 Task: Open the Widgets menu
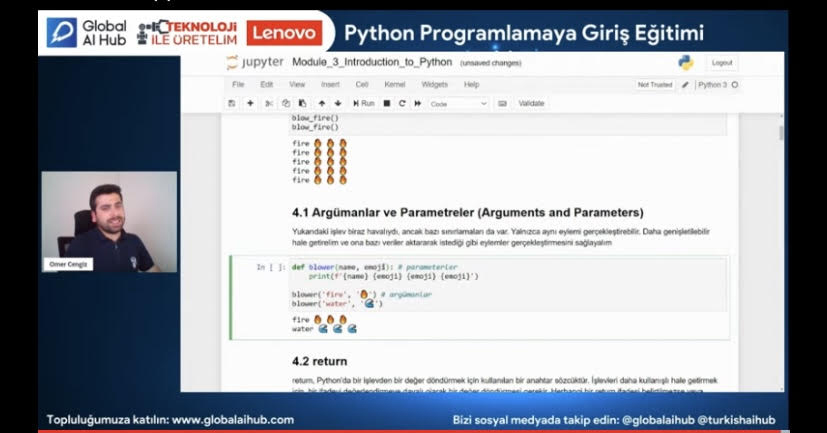click(x=434, y=85)
